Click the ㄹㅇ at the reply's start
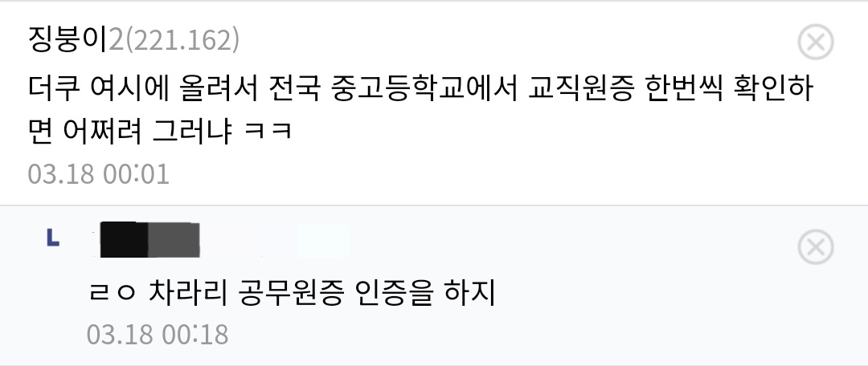This screenshot has height=366, width=868. click(112, 293)
